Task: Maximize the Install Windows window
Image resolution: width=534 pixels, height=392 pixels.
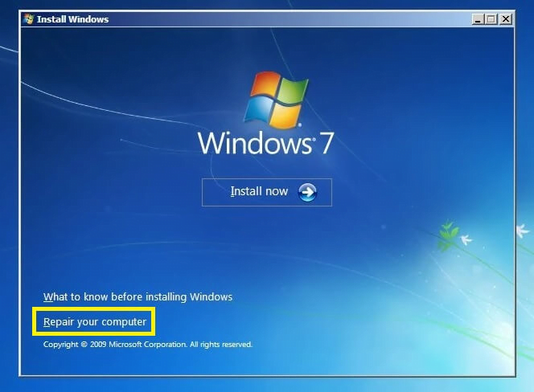Action: [491, 18]
